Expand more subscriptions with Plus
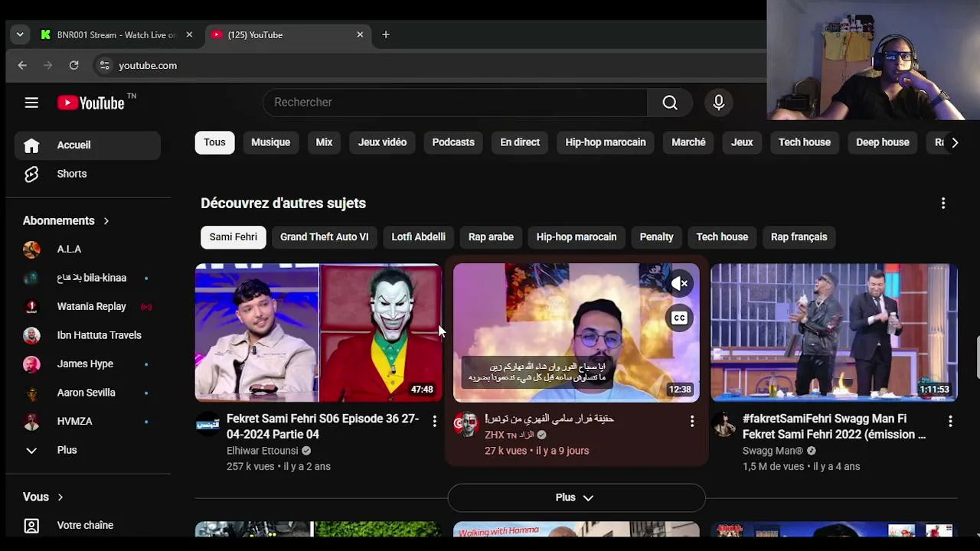The image size is (980, 551). [87, 450]
